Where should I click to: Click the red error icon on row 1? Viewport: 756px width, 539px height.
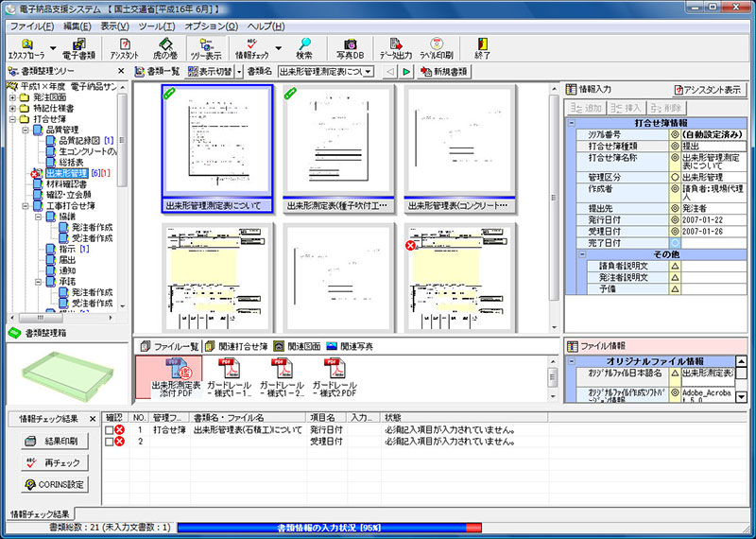tap(120, 429)
